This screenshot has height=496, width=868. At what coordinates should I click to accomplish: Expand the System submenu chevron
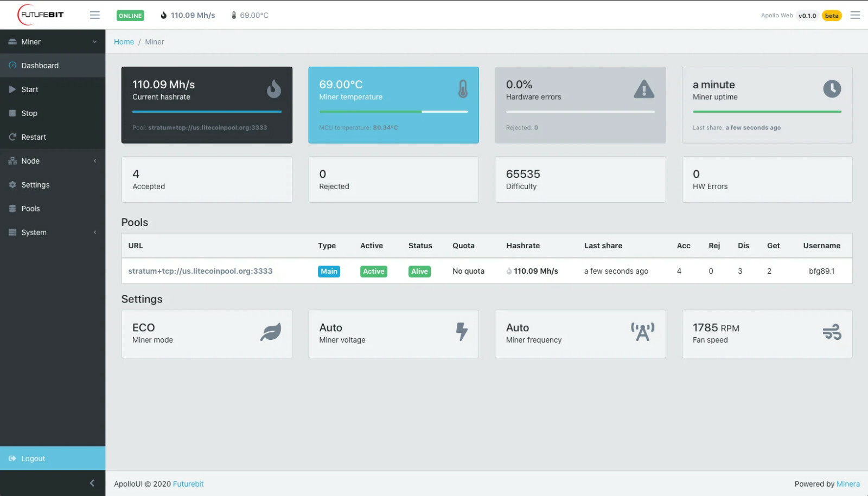(95, 233)
